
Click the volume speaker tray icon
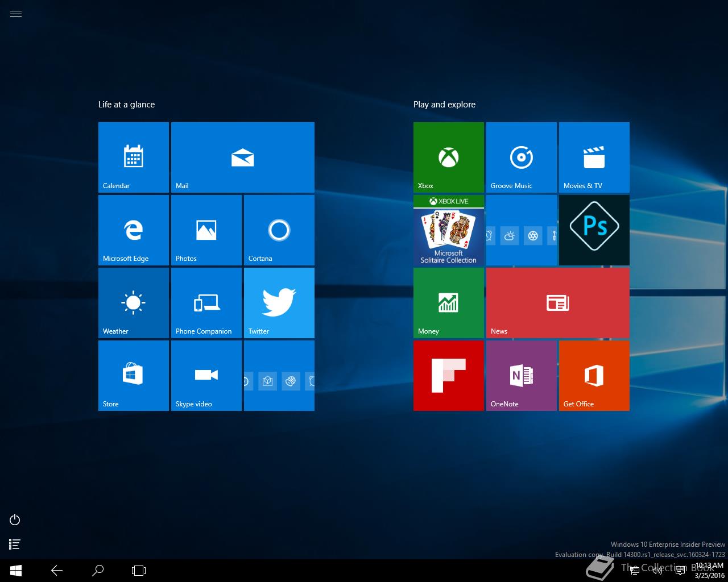pyautogui.click(x=657, y=571)
